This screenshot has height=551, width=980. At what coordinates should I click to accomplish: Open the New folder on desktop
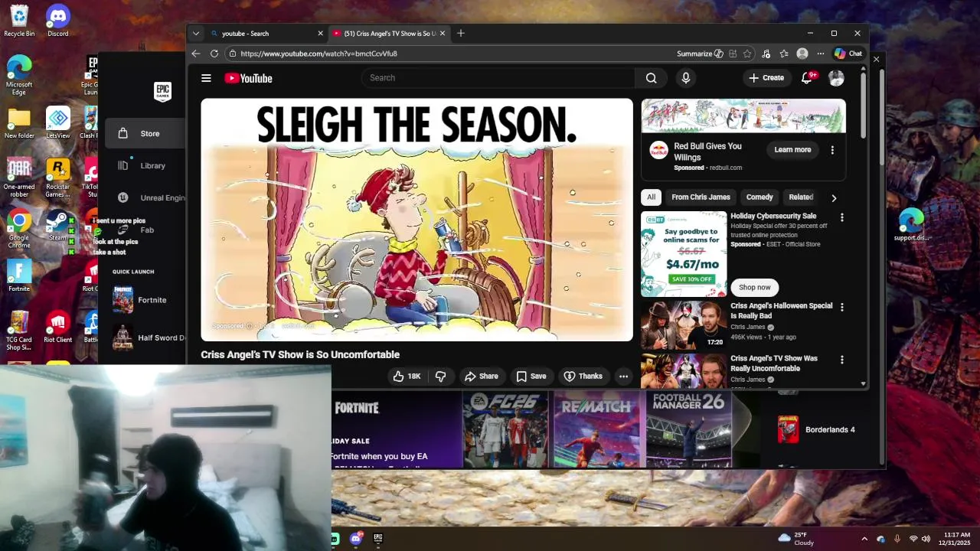(19, 123)
